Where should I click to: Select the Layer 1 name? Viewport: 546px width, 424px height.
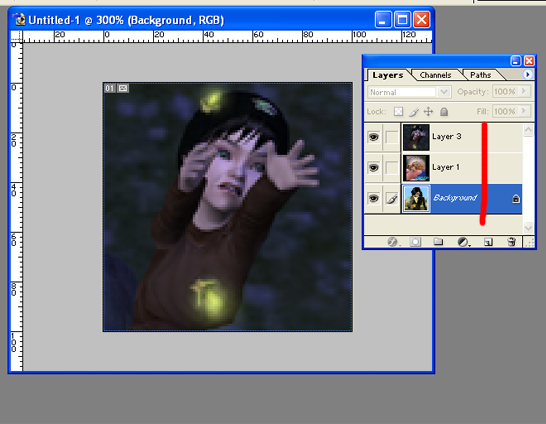(x=446, y=167)
